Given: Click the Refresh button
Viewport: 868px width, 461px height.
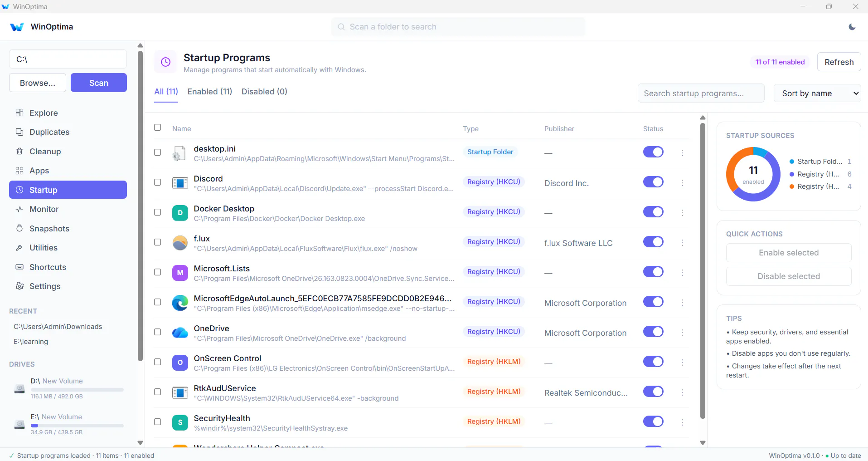Looking at the screenshot, I should 839,62.
